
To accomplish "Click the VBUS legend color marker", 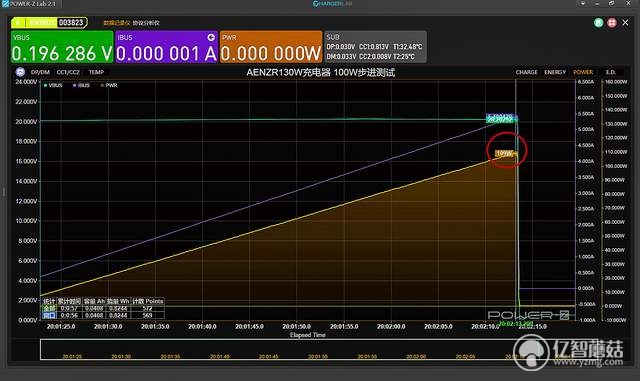I will [x=46, y=85].
